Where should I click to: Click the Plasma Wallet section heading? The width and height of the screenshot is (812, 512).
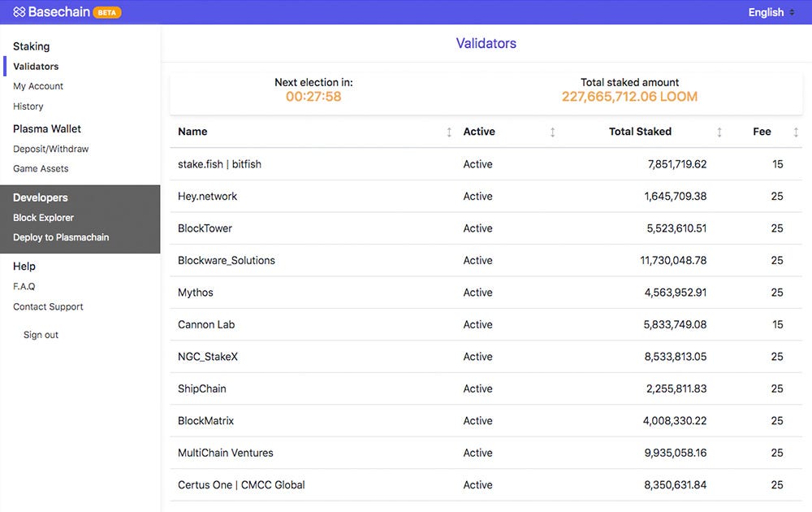click(x=47, y=128)
